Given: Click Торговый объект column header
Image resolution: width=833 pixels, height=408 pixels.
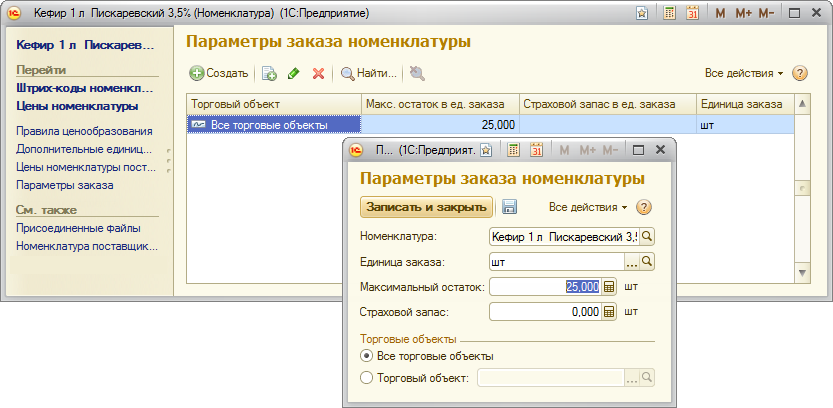Looking at the screenshot, I should tap(274, 104).
